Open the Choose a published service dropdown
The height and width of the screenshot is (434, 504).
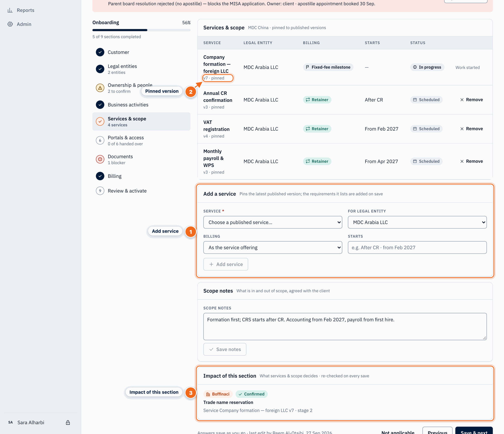click(273, 222)
